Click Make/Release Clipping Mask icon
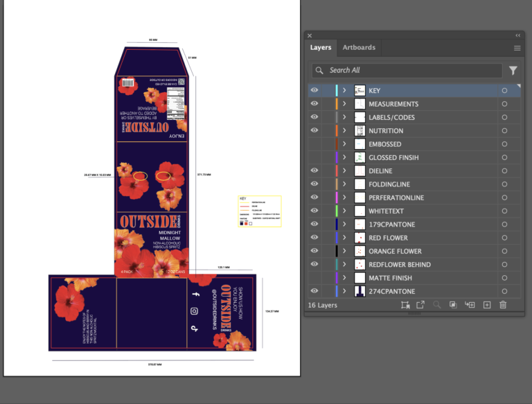 [x=453, y=304]
